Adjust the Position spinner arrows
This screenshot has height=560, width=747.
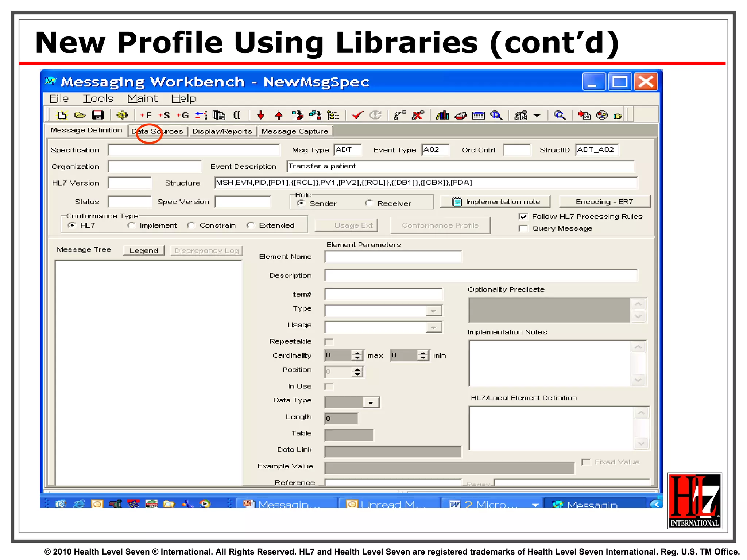357,372
